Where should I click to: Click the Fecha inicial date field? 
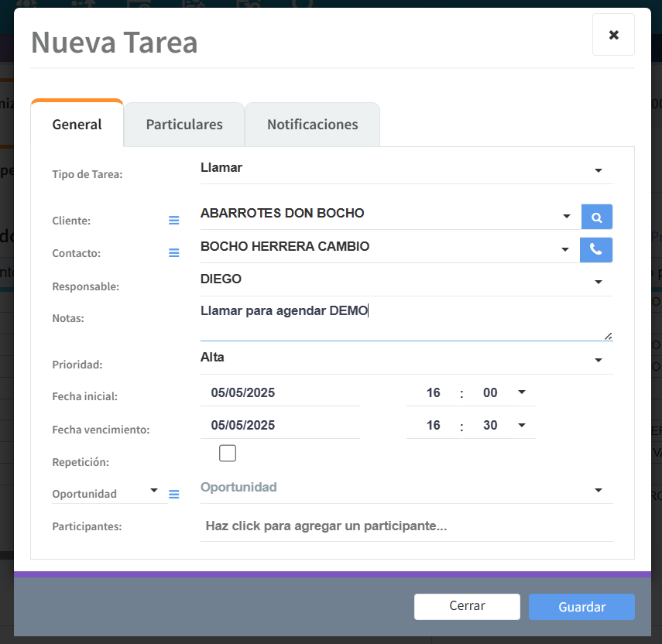279,393
